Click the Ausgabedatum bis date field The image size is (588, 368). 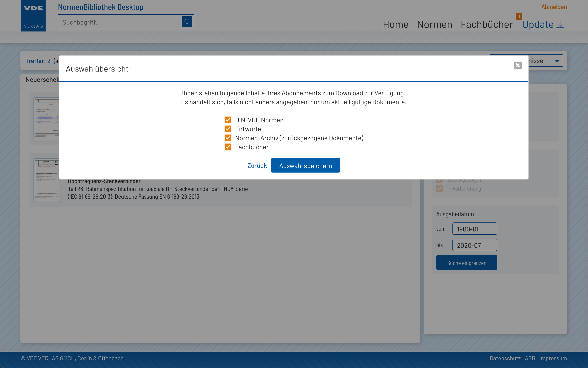(474, 245)
